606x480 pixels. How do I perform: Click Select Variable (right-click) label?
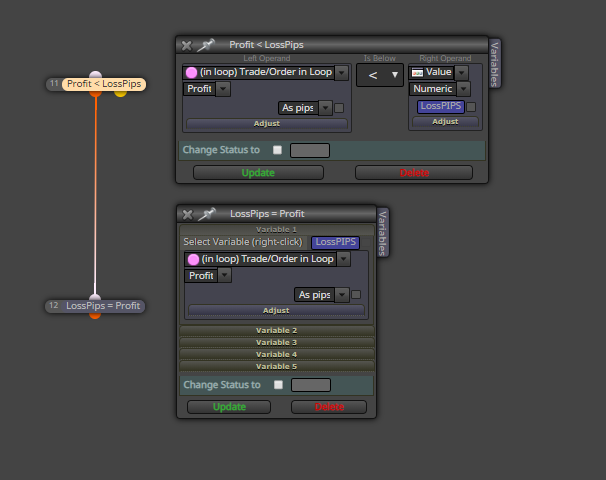pyautogui.click(x=243, y=242)
